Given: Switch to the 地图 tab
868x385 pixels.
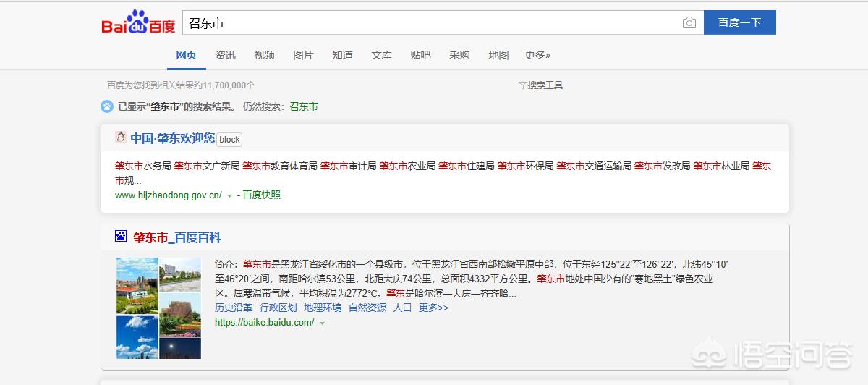Looking at the screenshot, I should [x=498, y=55].
